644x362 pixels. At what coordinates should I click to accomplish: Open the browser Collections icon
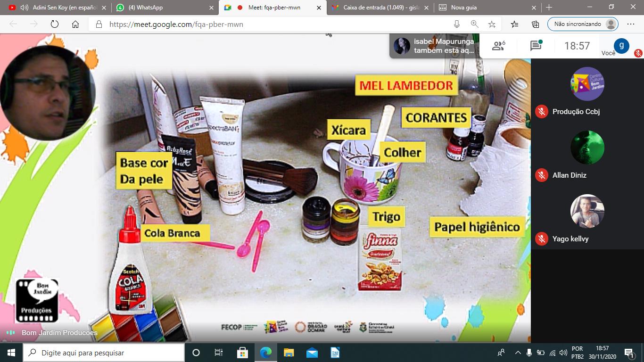536,24
